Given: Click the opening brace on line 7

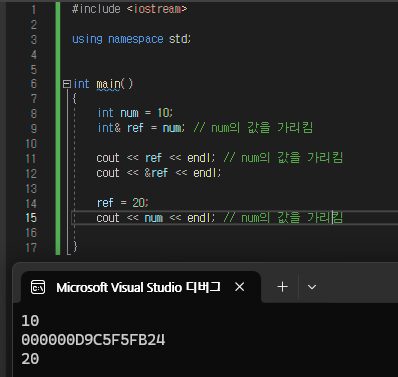Looking at the screenshot, I should pos(75,98).
